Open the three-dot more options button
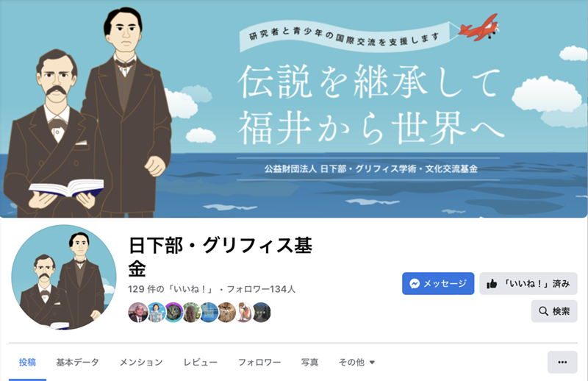The image size is (588, 381). (562, 362)
